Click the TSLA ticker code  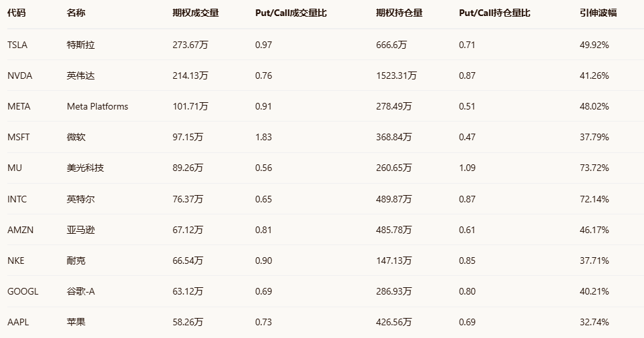(18, 45)
